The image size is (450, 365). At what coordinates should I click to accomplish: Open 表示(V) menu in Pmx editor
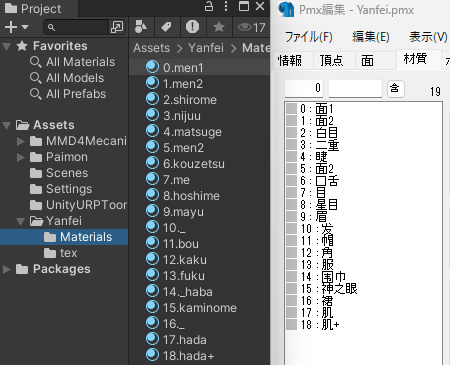point(428,37)
